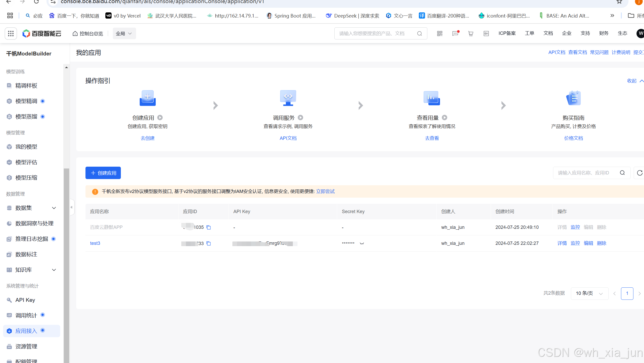Viewport: 644px width, 363px height.
Task: Click the Call Service illustration icon
Action: [x=288, y=98]
